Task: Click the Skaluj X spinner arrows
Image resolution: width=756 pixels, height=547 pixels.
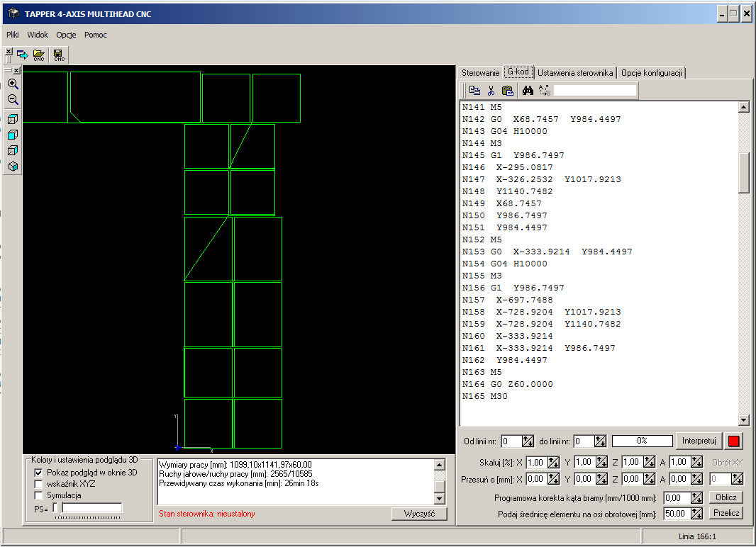Action: click(x=553, y=463)
